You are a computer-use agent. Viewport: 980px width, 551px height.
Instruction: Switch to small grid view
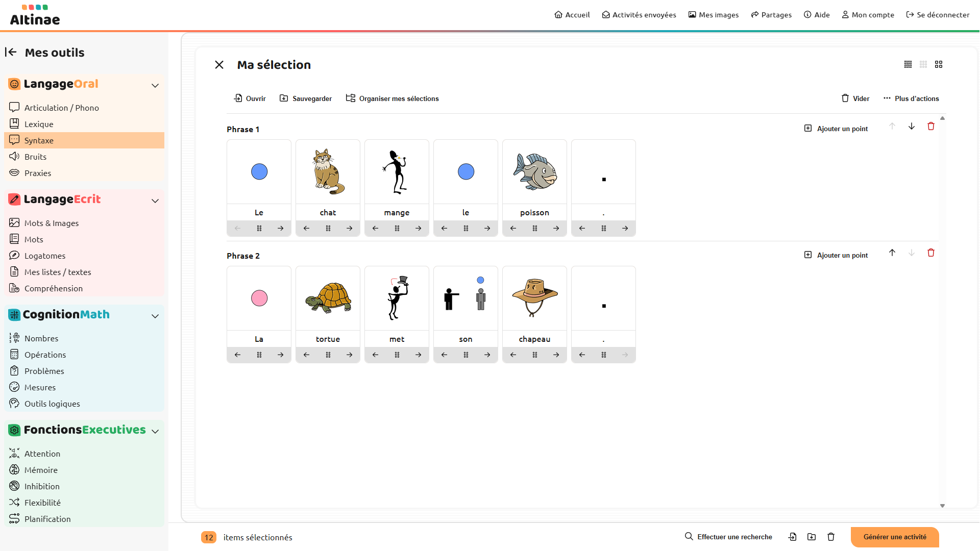pos(908,65)
